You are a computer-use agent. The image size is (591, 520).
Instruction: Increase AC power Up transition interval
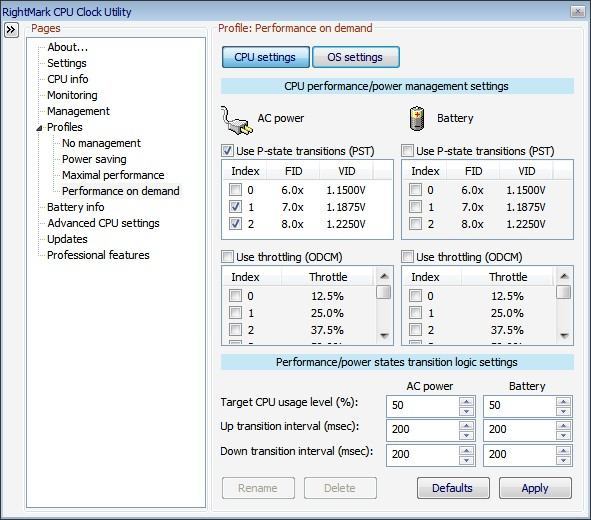[x=466, y=426]
